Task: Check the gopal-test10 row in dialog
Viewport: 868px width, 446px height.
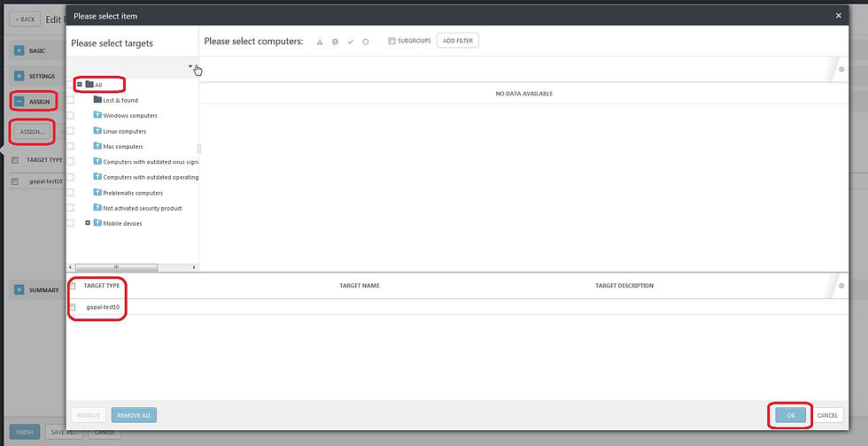Action: [x=73, y=307]
